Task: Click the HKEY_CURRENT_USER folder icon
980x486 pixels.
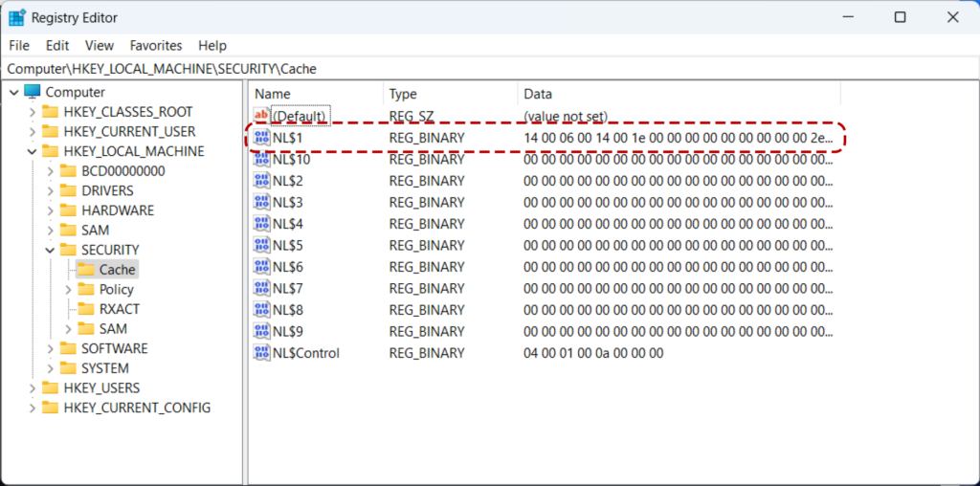Action: click(50, 132)
